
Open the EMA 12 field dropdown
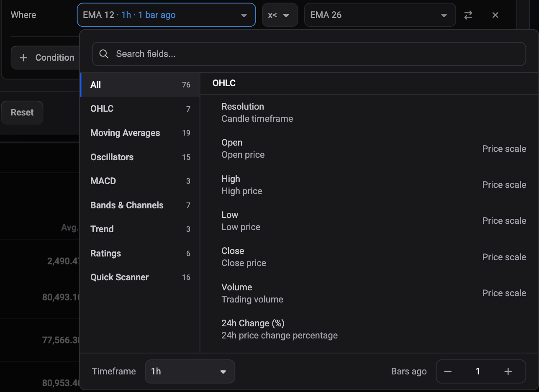166,15
